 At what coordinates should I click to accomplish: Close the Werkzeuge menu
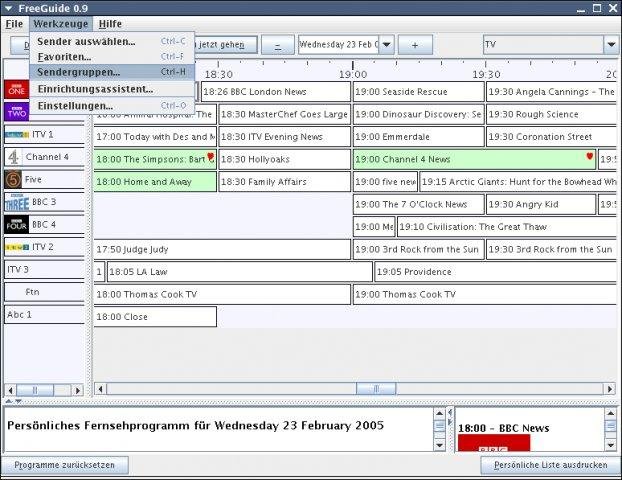(x=61, y=24)
